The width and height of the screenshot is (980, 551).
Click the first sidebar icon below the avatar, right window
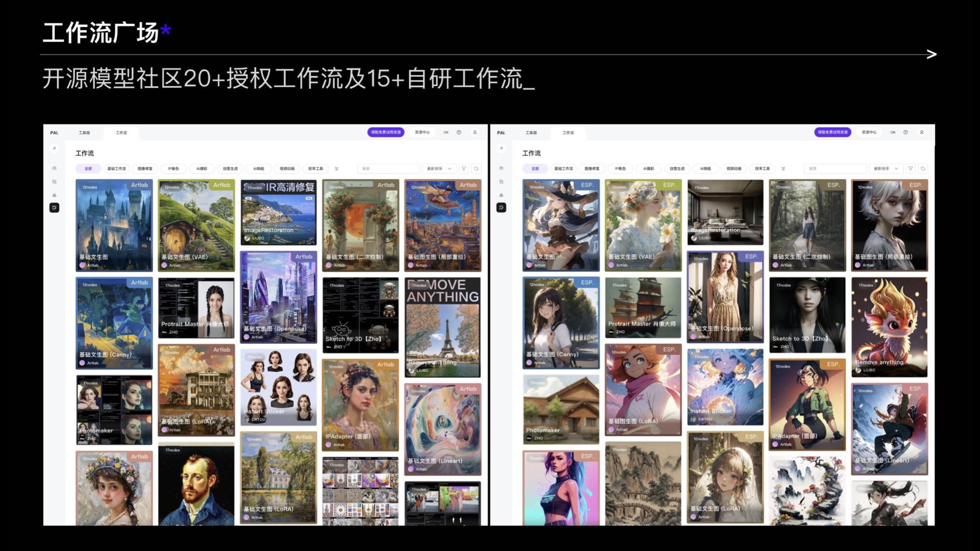(501, 168)
